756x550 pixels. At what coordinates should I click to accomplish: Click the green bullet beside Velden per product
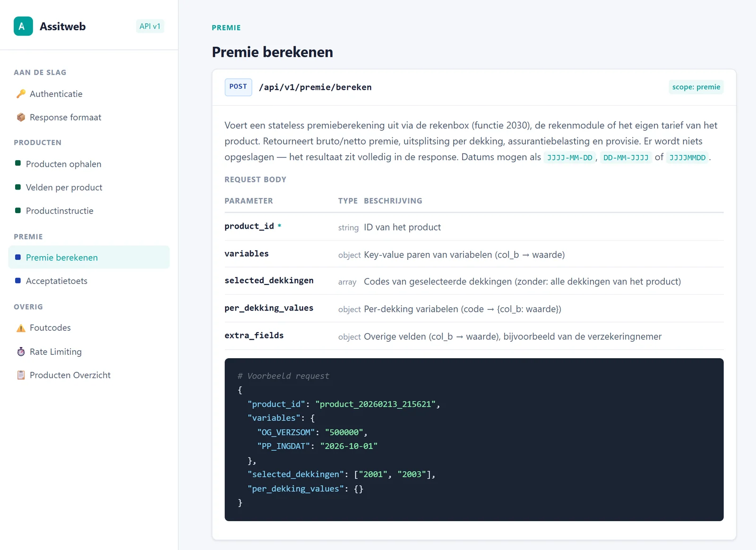coord(18,187)
